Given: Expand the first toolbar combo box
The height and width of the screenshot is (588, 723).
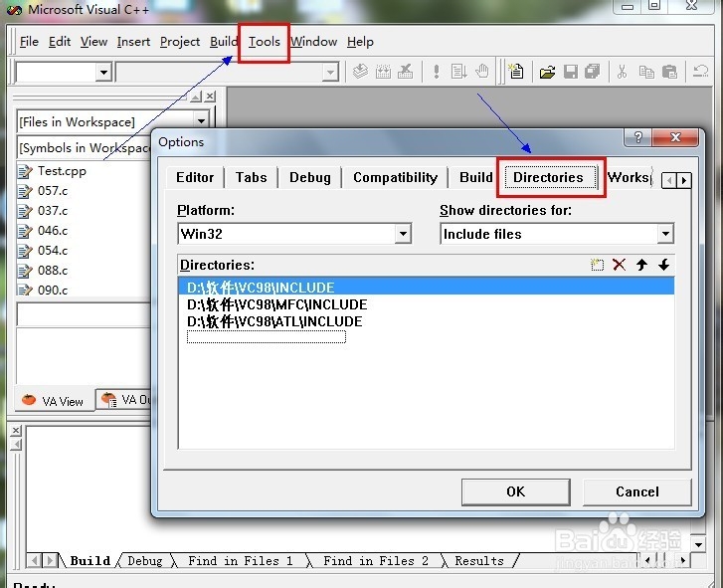Looking at the screenshot, I should (103, 73).
